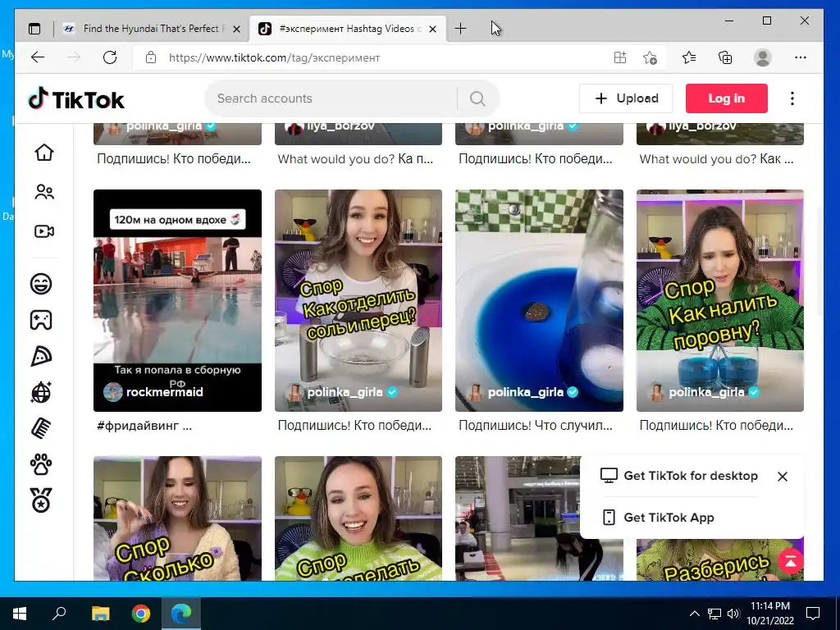Close the Get TikTok for desktop popup
Screen dimensions: 840x630
(782, 477)
